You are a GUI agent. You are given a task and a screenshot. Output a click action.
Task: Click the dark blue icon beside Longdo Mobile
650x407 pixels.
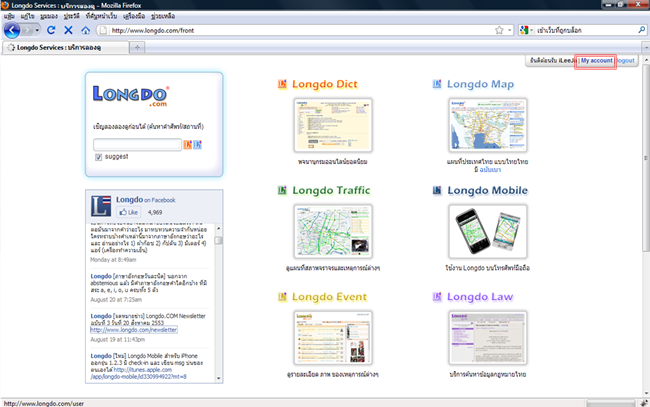click(437, 190)
